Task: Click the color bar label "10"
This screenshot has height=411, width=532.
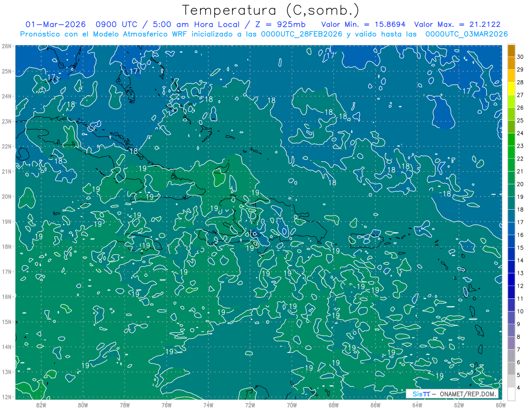Action: tap(520, 311)
